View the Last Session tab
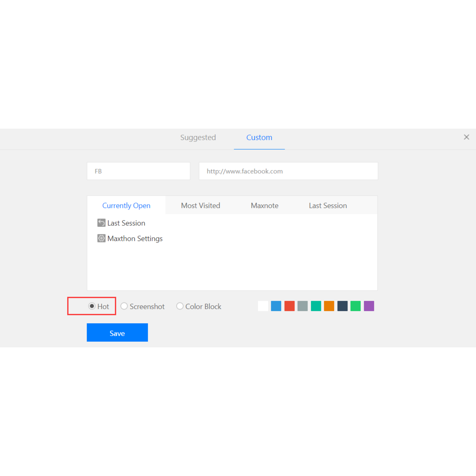This screenshot has width=476, height=476. pyautogui.click(x=328, y=206)
